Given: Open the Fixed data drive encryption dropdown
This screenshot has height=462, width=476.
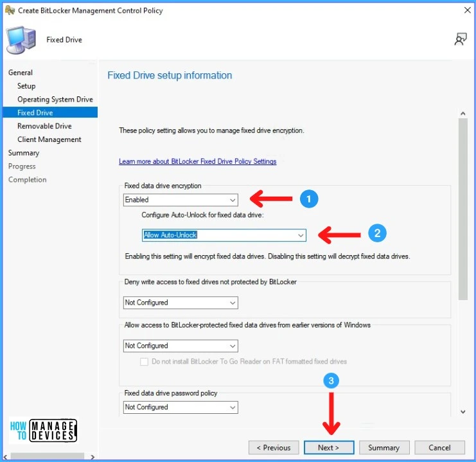Looking at the screenshot, I should pyautogui.click(x=181, y=200).
